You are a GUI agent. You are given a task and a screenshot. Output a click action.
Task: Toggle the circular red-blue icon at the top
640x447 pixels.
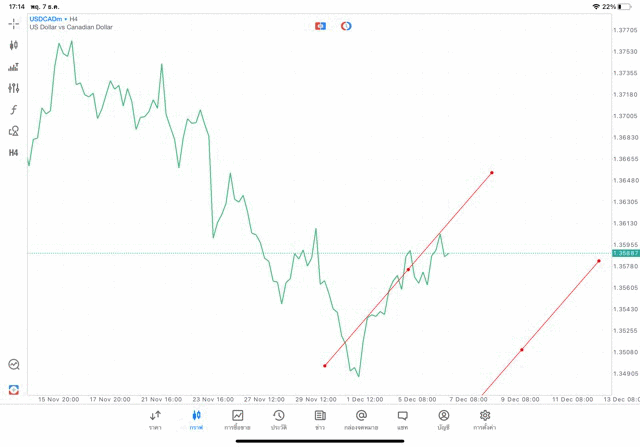coord(346,26)
